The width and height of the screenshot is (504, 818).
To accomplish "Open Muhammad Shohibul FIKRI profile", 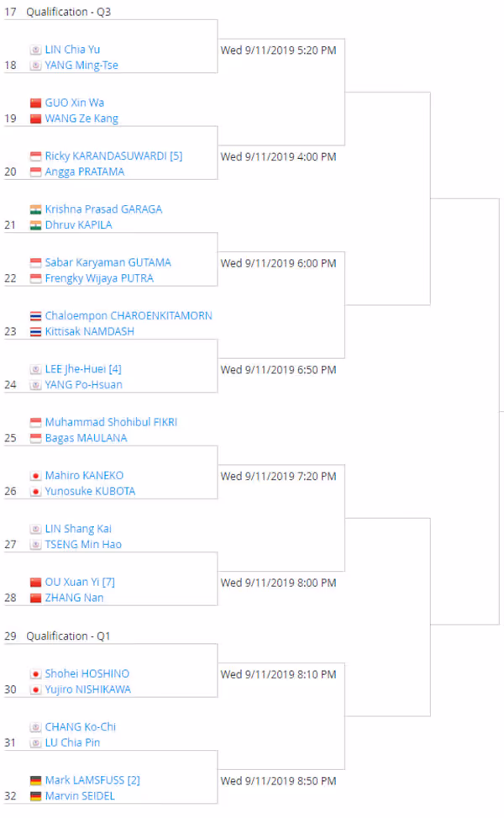I will pos(111,422).
